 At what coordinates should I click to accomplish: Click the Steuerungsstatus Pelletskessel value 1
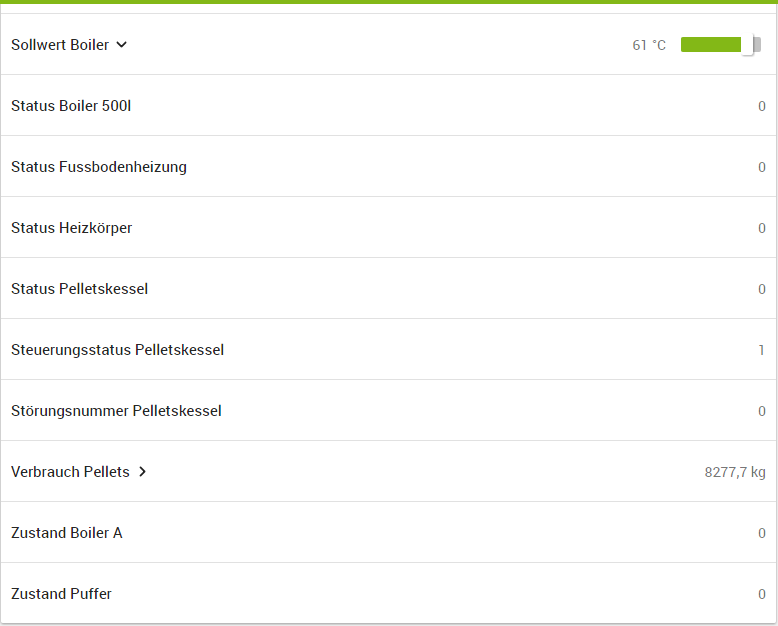click(761, 350)
